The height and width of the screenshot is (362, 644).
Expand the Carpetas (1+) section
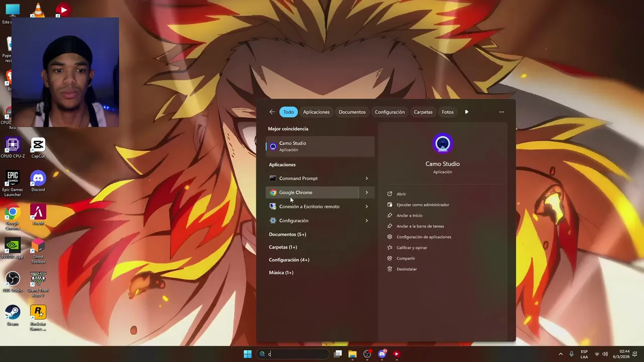coord(283,247)
